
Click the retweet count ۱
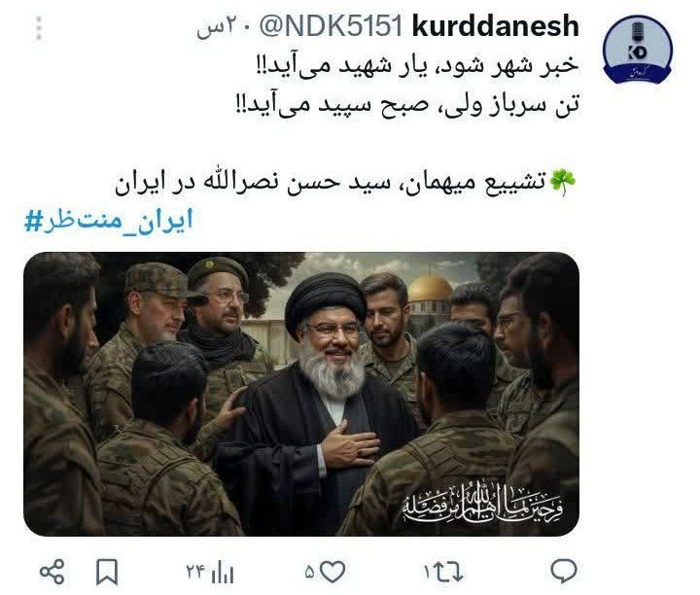pos(427,573)
